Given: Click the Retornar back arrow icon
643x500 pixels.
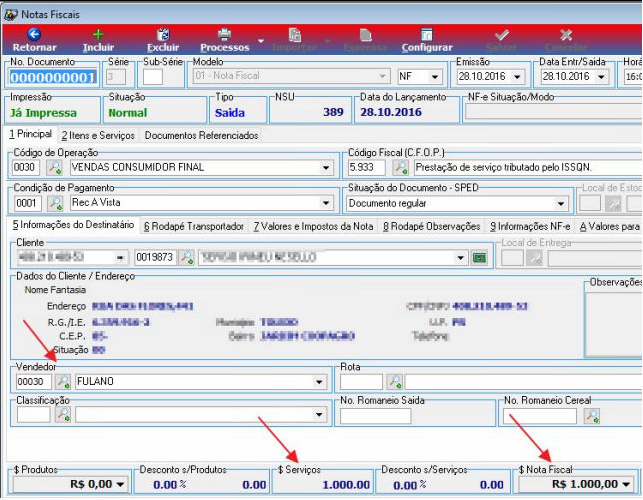Looking at the screenshot, I should pos(34,34).
